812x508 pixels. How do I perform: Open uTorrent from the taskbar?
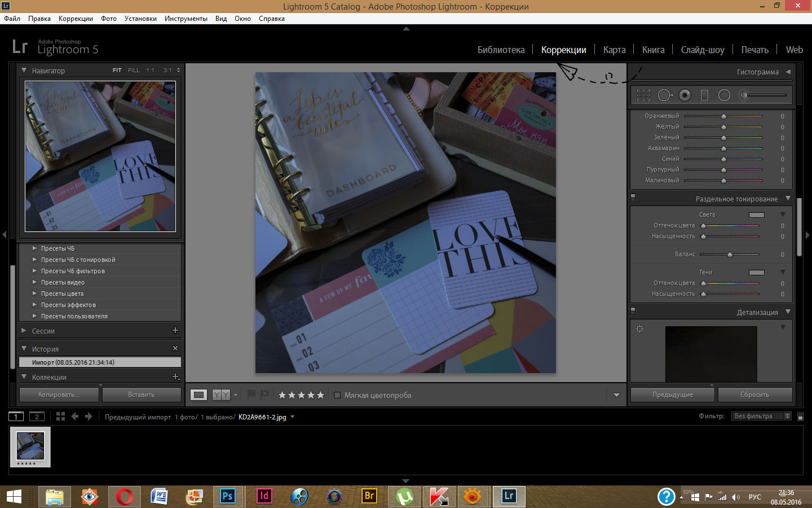pyautogui.click(x=404, y=496)
